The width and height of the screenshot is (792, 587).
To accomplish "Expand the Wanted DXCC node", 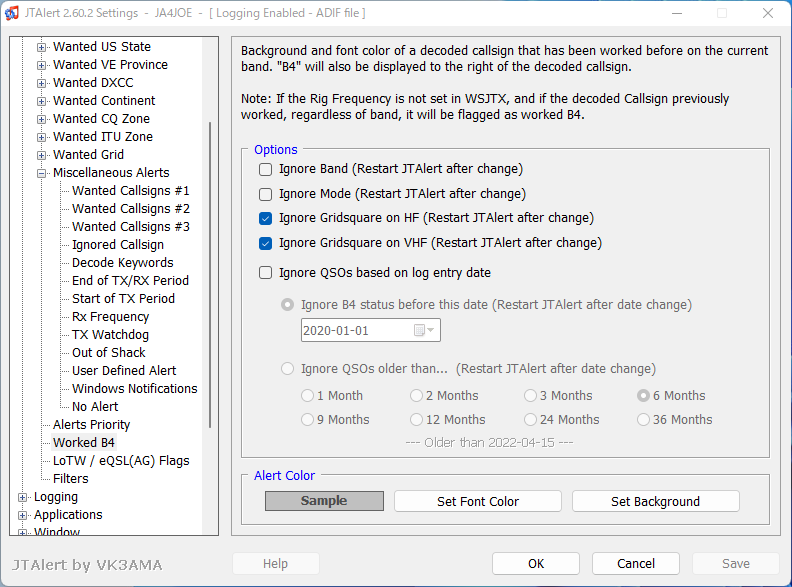I will [41, 83].
